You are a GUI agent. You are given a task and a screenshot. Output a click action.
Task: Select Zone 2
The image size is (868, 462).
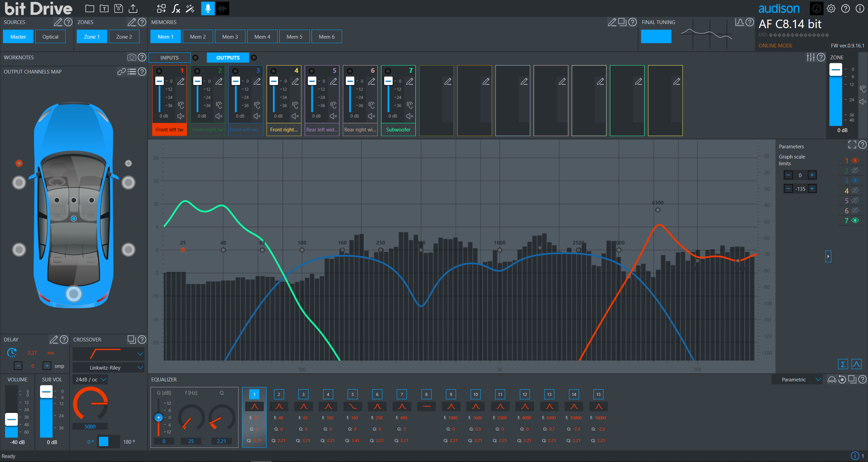[124, 37]
